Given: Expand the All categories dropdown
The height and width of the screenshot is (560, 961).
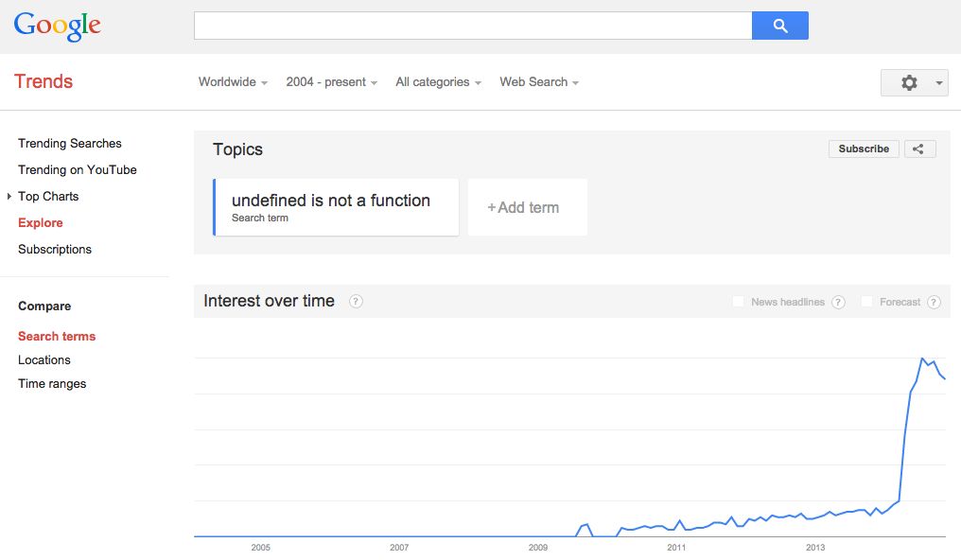Looking at the screenshot, I should point(438,82).
